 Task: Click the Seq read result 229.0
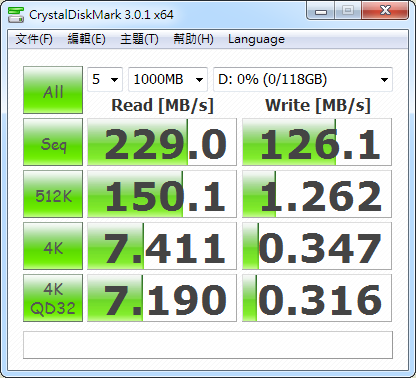(x=162, y=142)
